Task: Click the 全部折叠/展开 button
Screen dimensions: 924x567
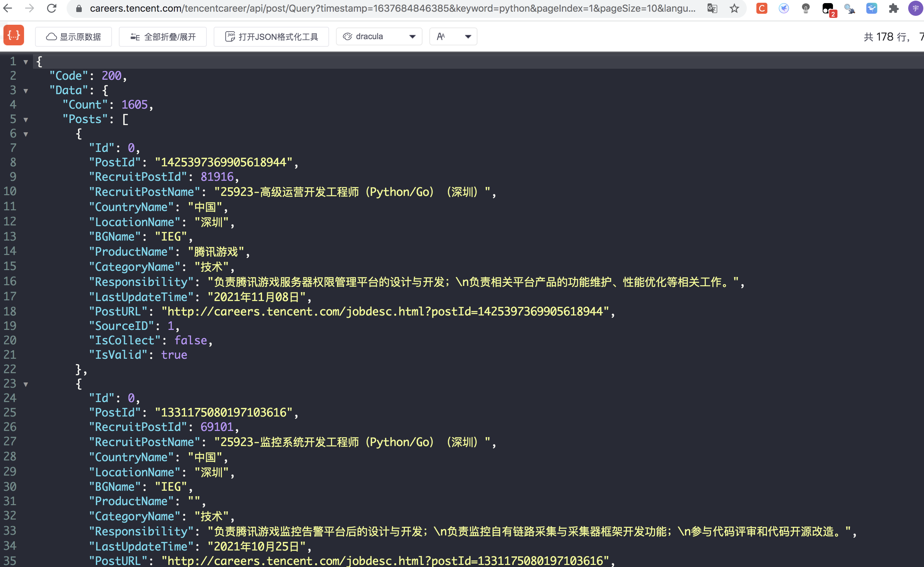Action: point(163,36)
